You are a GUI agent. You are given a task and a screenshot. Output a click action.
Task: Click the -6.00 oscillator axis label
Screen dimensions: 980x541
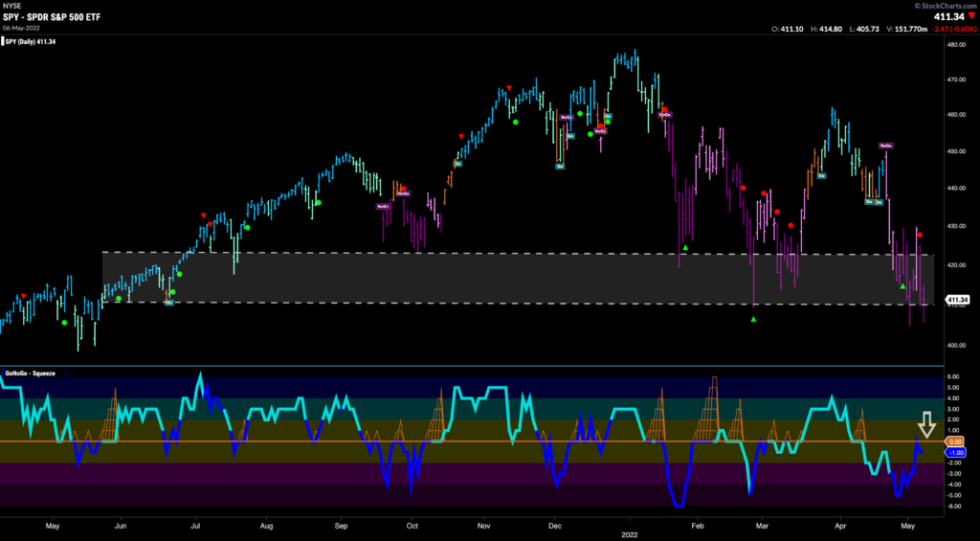[954, 506]
